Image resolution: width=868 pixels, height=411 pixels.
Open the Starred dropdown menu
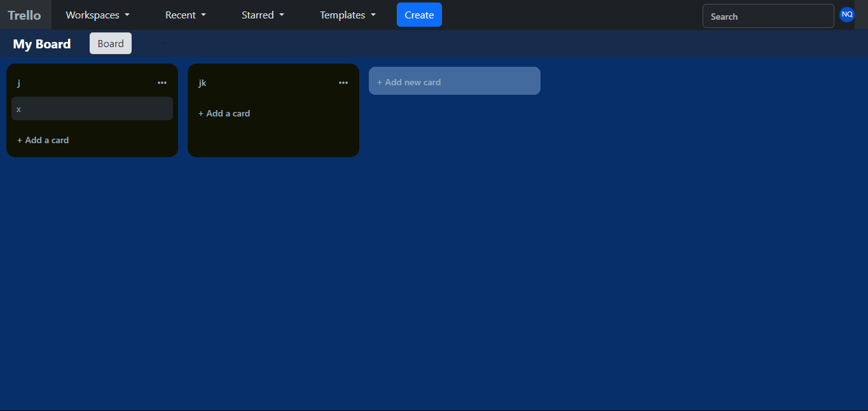263,15
